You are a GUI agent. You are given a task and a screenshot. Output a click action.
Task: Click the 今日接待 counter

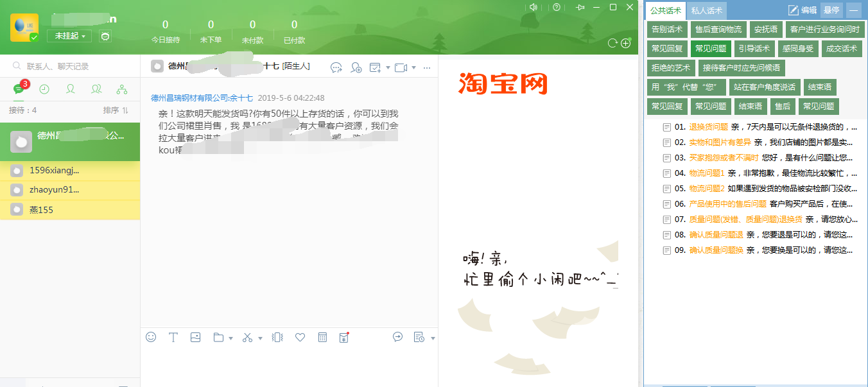165,31
